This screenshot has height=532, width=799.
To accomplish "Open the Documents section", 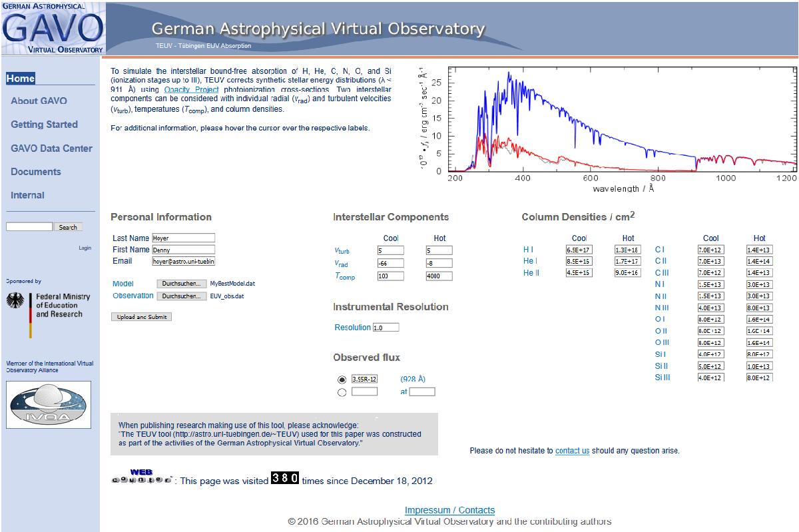I will coord(36,172).
